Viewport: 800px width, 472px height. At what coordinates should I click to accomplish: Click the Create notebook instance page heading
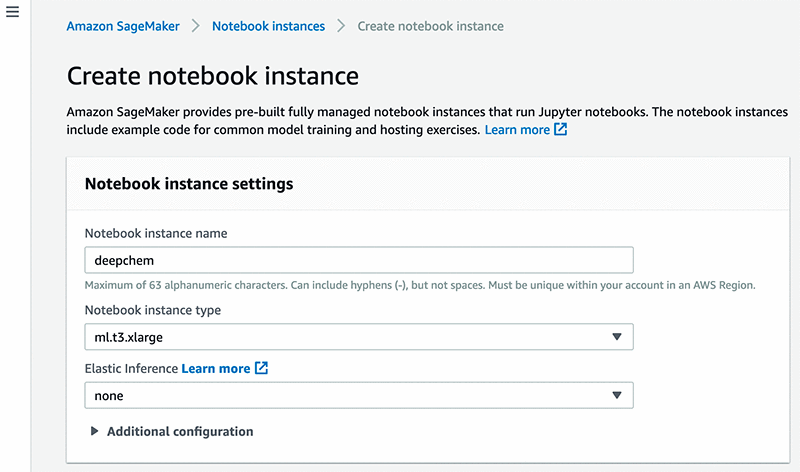[x=212, y=76]
